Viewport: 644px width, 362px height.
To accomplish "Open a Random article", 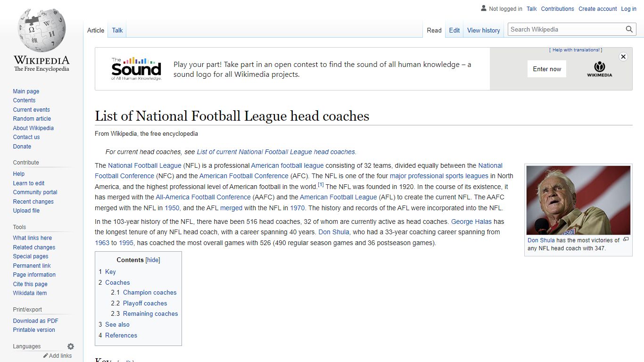I will 32,119.
